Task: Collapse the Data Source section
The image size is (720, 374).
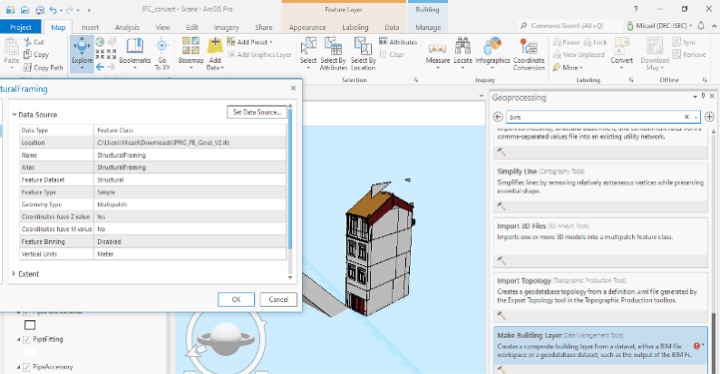Action: click(x=14, y=114)
